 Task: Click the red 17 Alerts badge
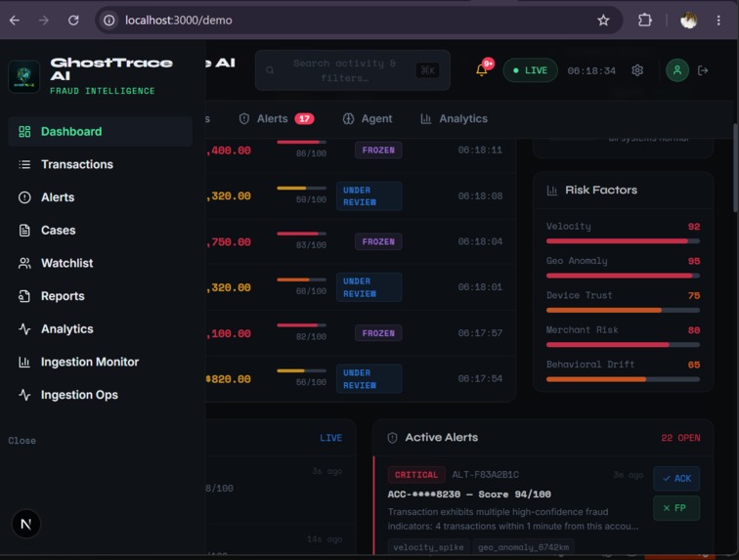click(304, 119)
